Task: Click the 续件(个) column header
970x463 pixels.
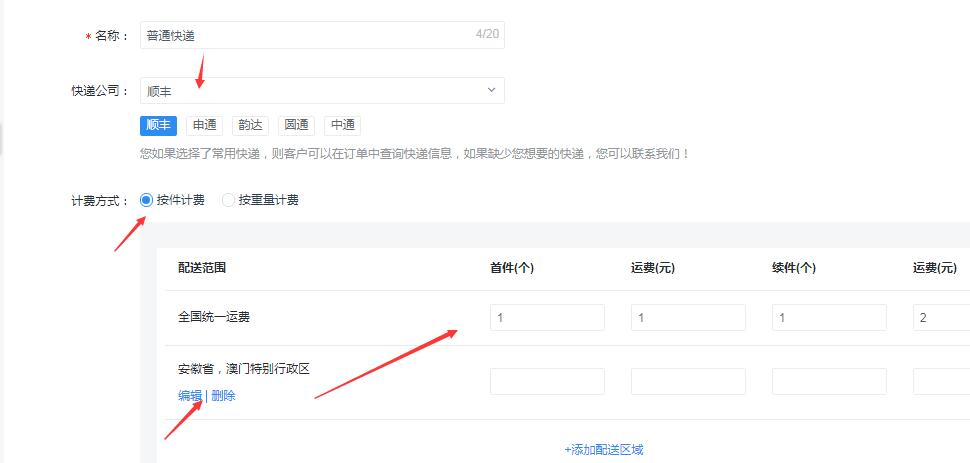Action: 794,268
